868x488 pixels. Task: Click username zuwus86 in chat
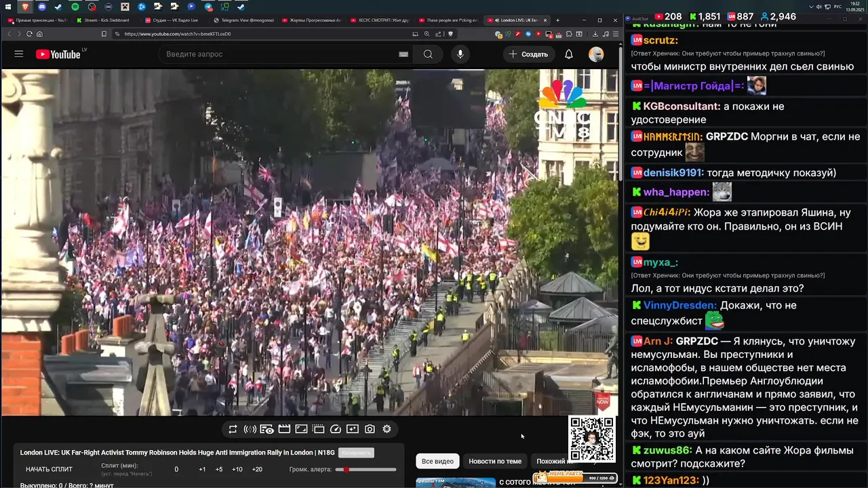coord(667,451)
